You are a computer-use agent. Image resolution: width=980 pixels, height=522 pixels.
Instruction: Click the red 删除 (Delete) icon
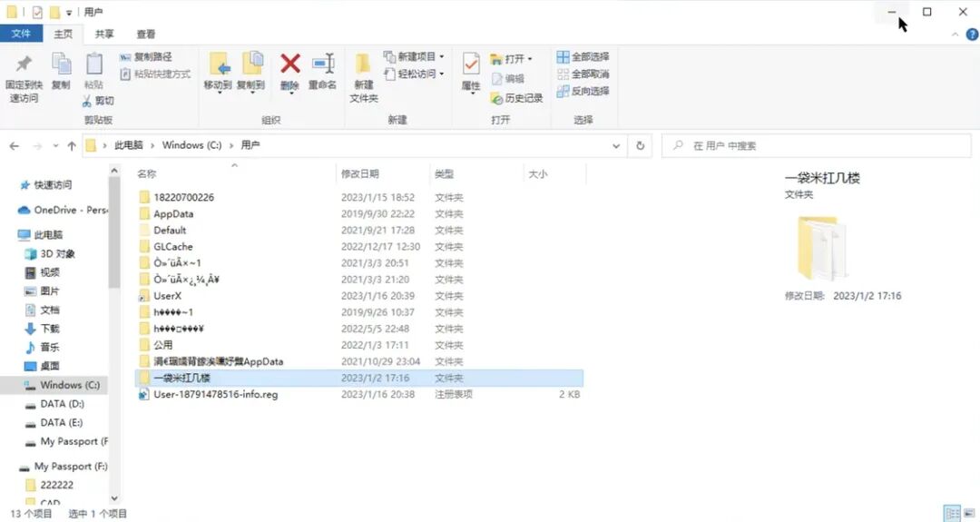pyautogui.click(x=290, y=64)
